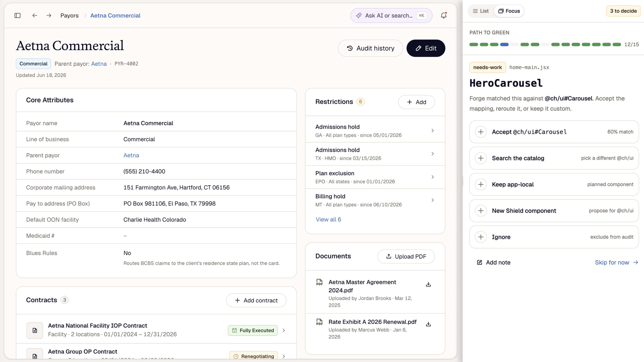The width and height of the screenshot is (644, 362).
Task: Click PDF icon for Rate Exhibit A
Action: [320, 322]
